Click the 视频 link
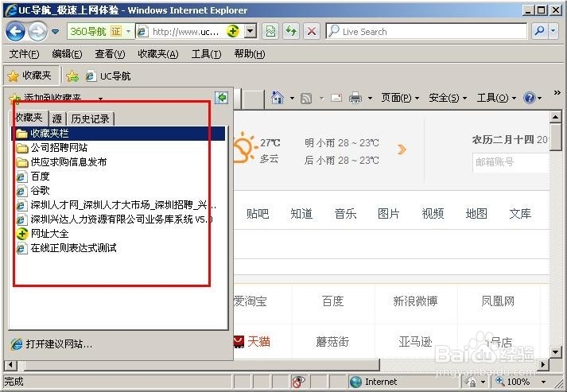 point(433,214)
